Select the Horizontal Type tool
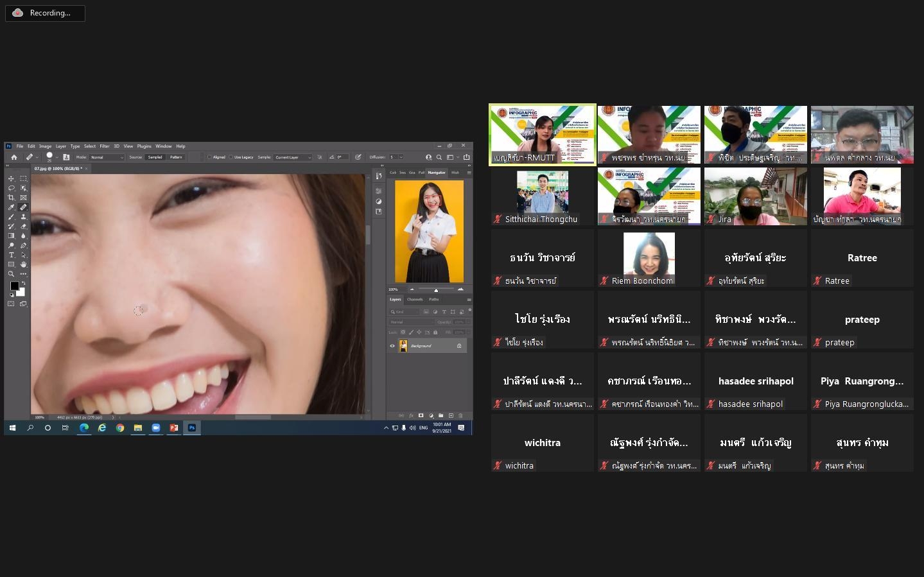This screenshot has height=577, width=924. click(x=11, y=255)
